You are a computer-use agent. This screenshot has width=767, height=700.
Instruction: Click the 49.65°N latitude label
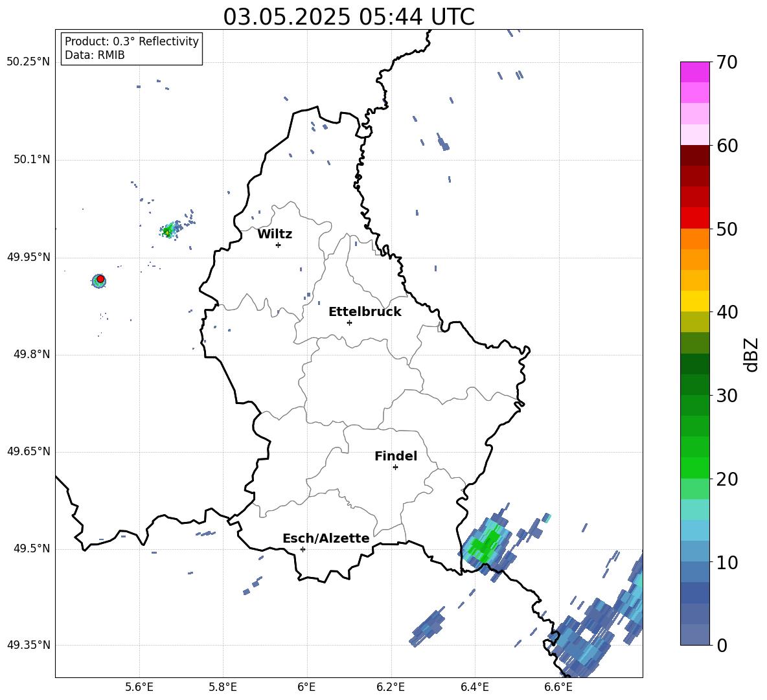coord(29,451)
